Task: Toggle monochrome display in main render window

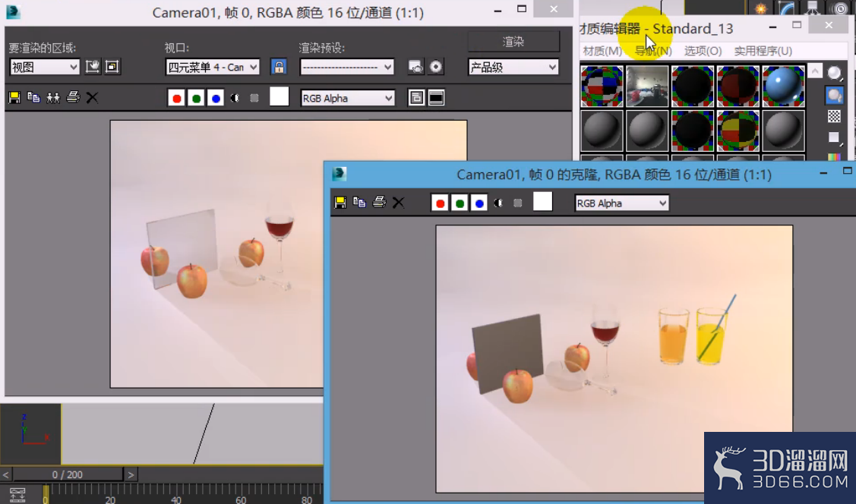Action: click(254, 98)
